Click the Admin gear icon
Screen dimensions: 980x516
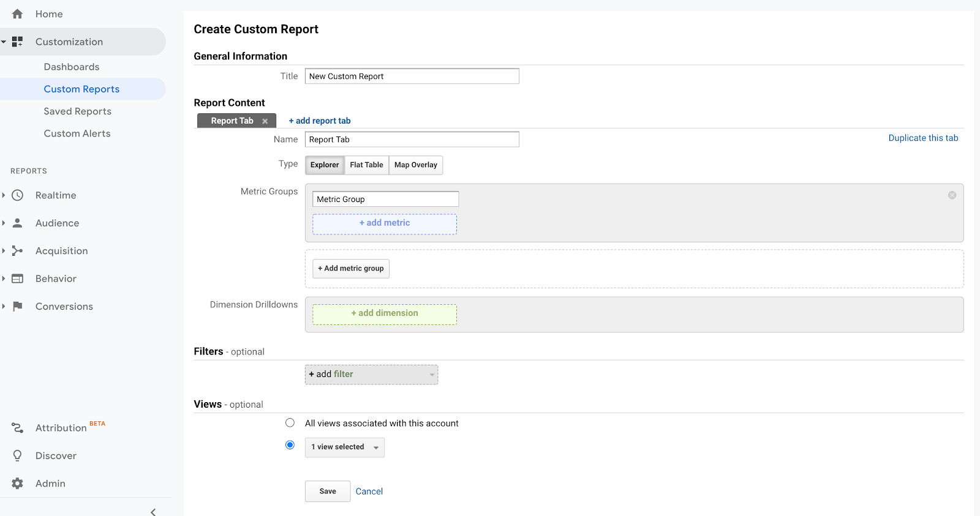point(17,484)
